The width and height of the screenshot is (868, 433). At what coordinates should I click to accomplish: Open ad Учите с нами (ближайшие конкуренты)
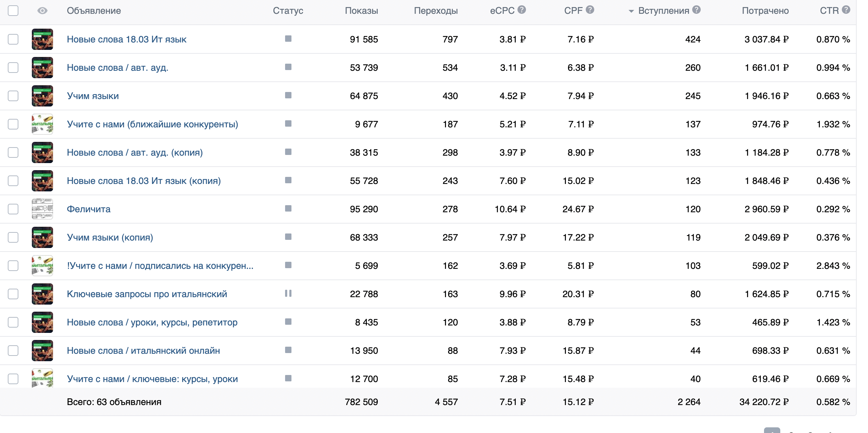pyautogui.click(x=152, y=124)
